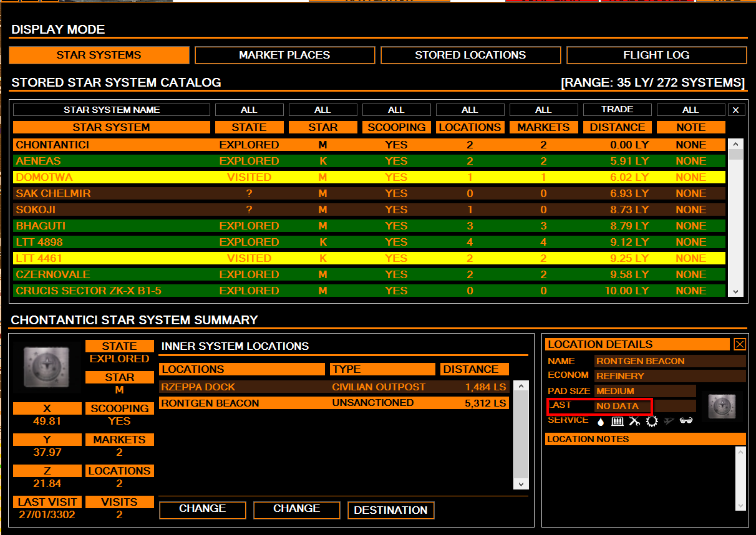Select the LTT 4461 star system row
This screenshot has height=535, width=756.
tap(369, 258)
